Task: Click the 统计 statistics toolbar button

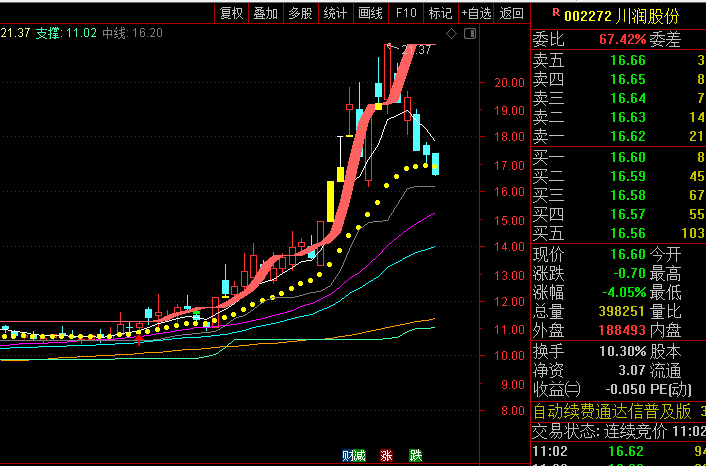Action: point(335,14)
